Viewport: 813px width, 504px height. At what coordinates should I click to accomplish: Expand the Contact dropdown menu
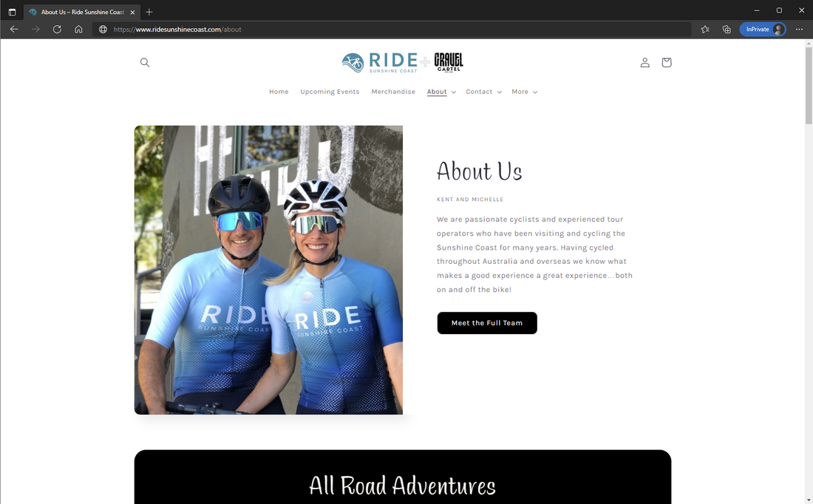484,92
